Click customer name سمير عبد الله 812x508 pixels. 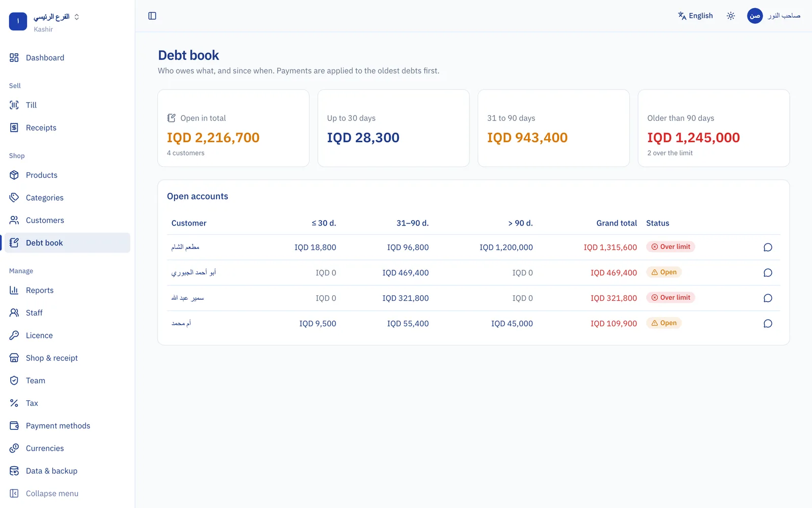click(x=187, y=298)
